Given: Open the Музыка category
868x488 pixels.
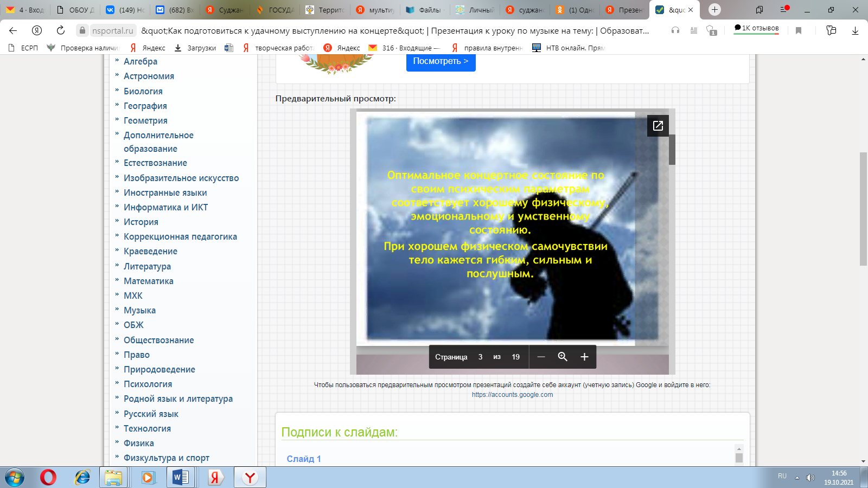Looking at the screenshot, I should point(139,310).
